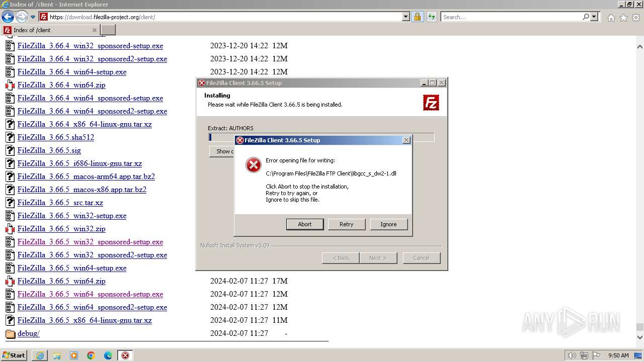
Task: Open FileZilla_3.66.4_win32_sponsored2-setup.exe link
Action: pos(92,59)
